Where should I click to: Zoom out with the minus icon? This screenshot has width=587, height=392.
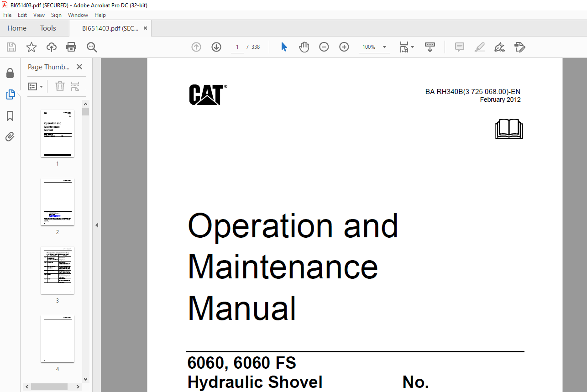tap(324, 47)
